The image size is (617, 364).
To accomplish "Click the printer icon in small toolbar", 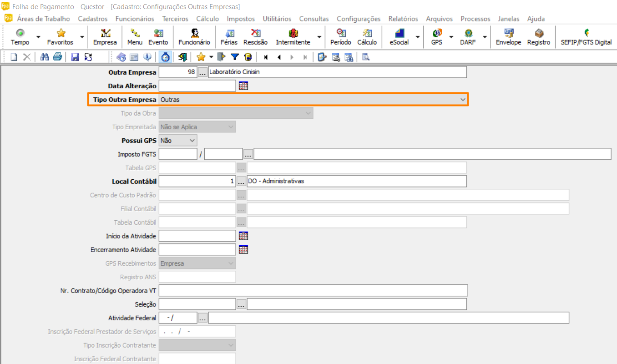I will (x=57, y=57).
